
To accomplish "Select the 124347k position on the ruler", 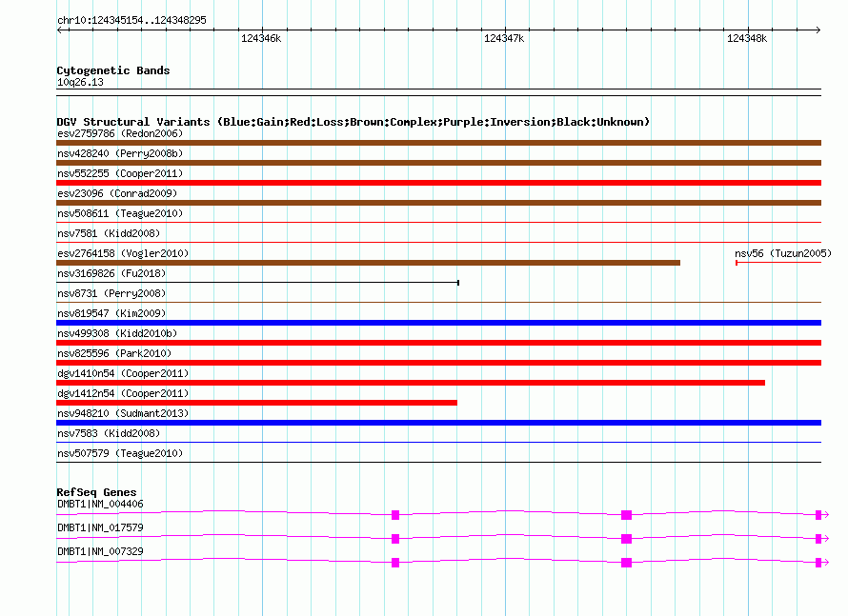I will tap(504, 38).
